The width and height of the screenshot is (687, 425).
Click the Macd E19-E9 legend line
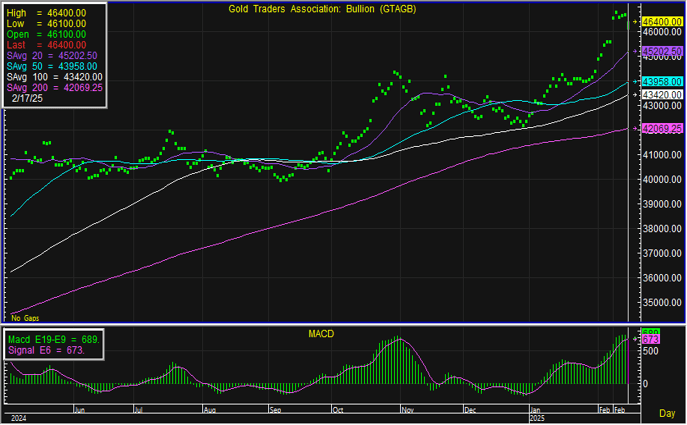tap(54, 340)
